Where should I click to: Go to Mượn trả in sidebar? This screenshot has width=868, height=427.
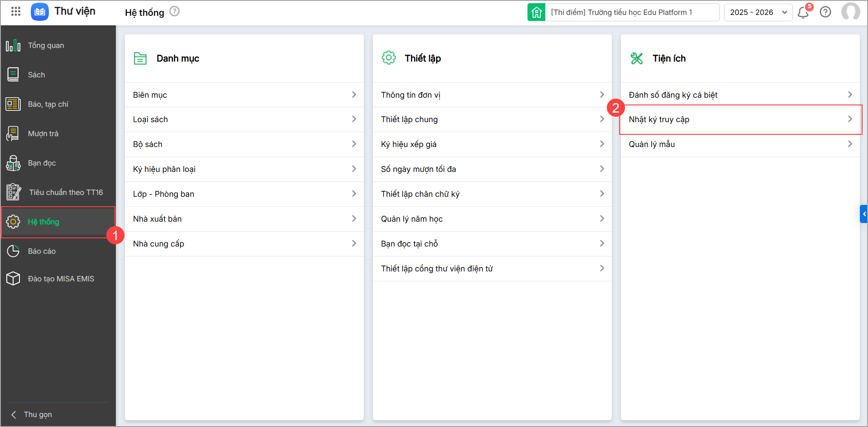click(43, 133)
